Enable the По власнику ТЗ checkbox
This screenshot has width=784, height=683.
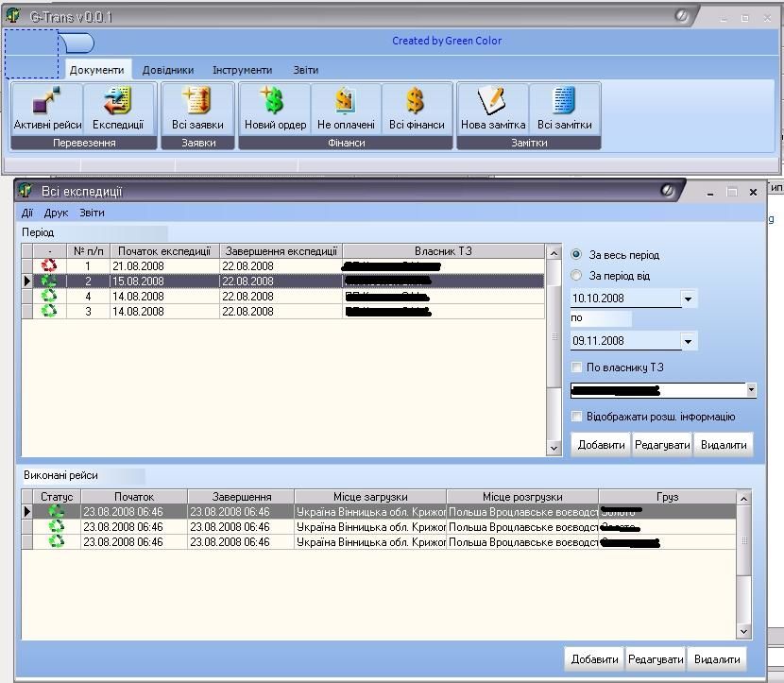(x=576, y=367)
